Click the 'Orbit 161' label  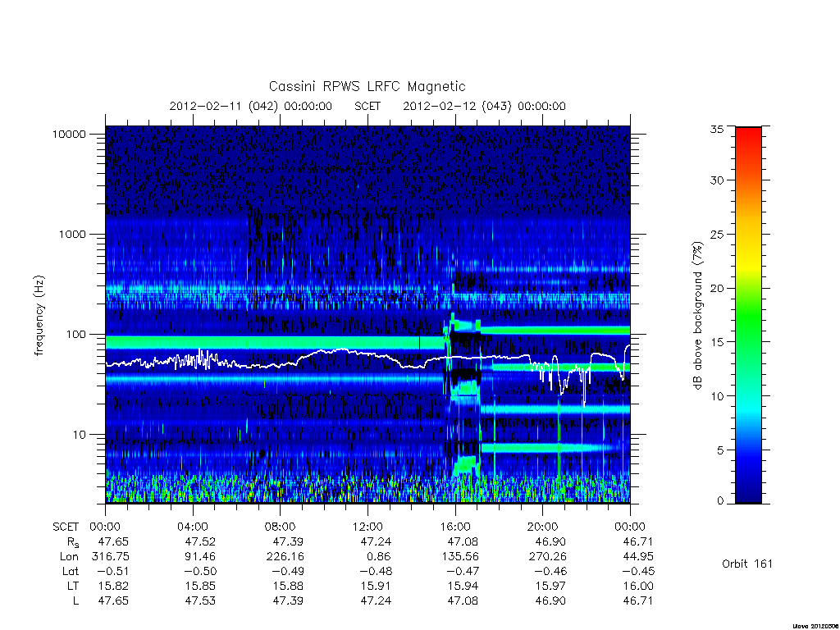click(747, 564)
